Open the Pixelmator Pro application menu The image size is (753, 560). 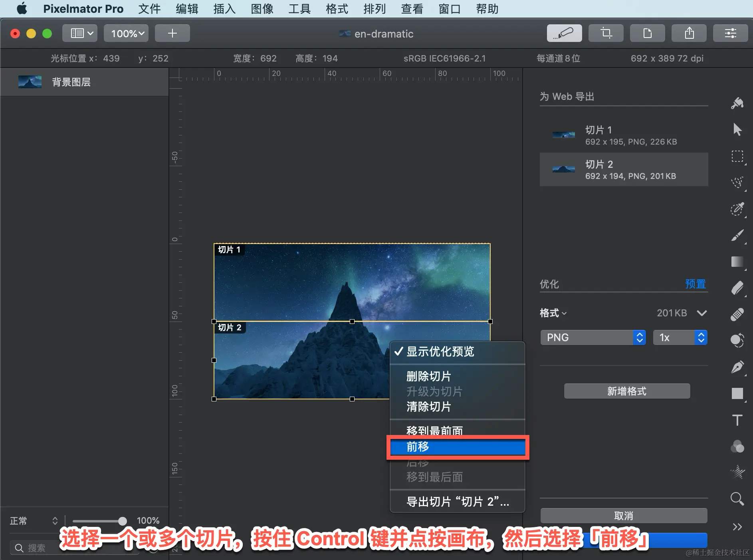pos(83,9)
